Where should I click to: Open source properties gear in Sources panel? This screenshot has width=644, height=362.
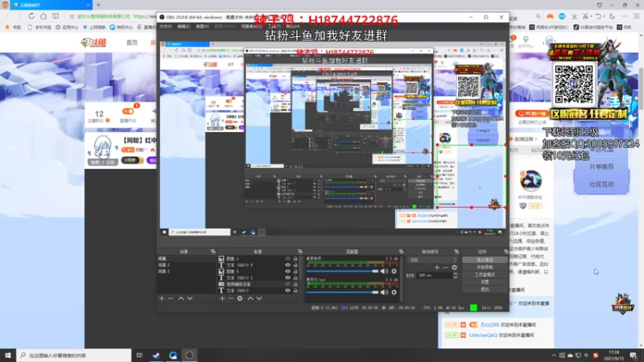pyautogui.click(x=240, y=298)
